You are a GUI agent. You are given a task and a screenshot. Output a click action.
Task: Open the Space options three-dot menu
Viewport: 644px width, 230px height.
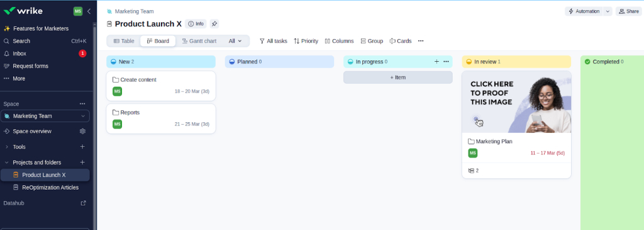point(82,104)
